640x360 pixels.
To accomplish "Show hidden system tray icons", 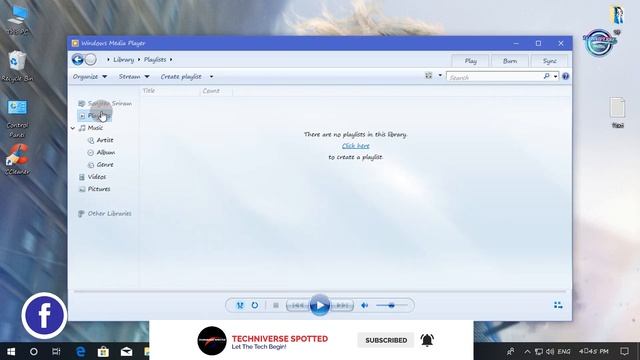I will [527, 351].
